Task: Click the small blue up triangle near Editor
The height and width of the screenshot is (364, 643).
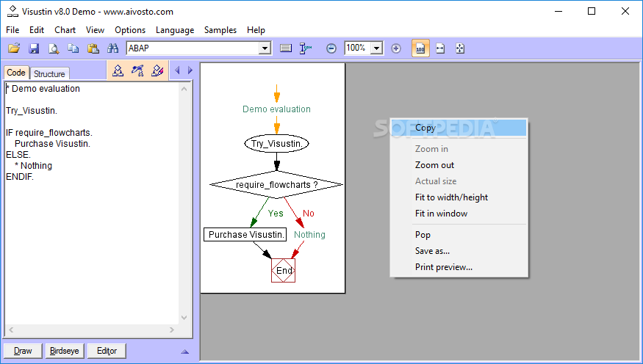Action: (x=185, y=352)
